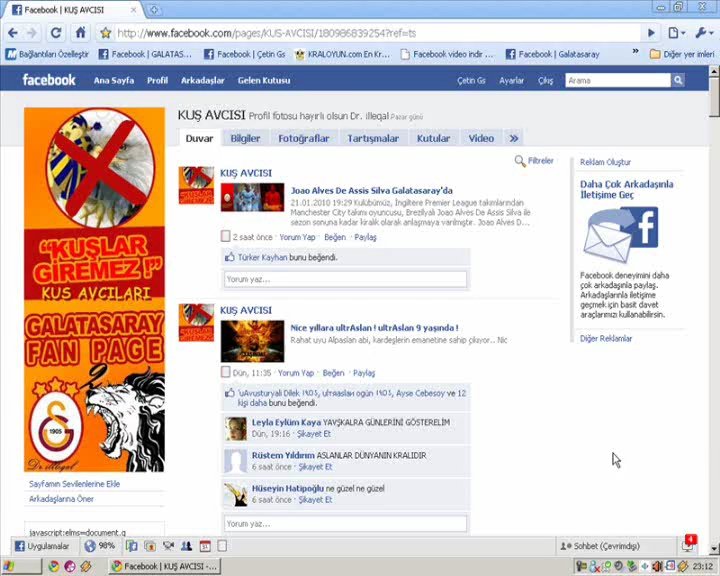Image resolution: width=720 pixels, height=576 pixels.
Task: Click the KUŞ AVCISI page profile picture
Action: (x=94, y=289)
